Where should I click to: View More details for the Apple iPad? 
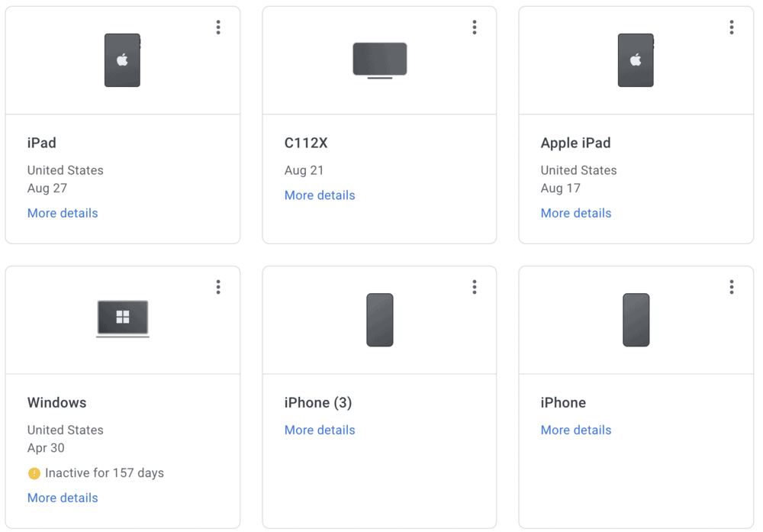tap(576, 213)
